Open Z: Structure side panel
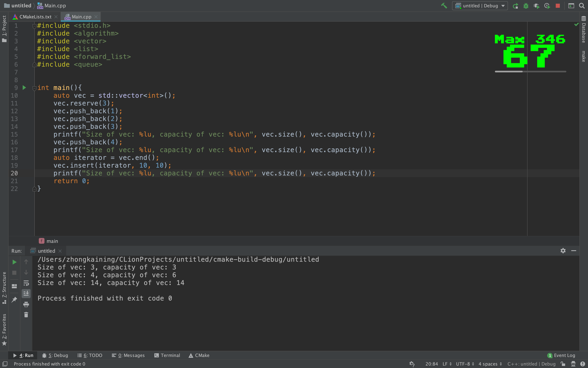 click(4, 288)
